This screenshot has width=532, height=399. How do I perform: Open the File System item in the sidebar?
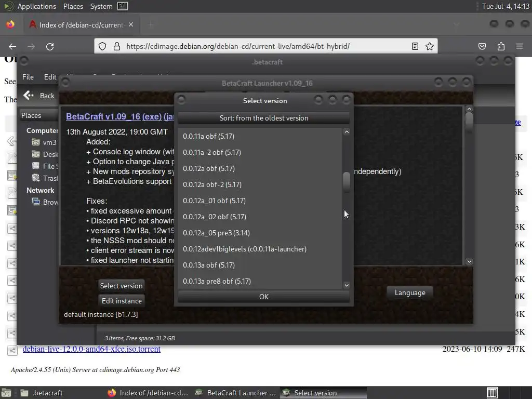point(45,166)
